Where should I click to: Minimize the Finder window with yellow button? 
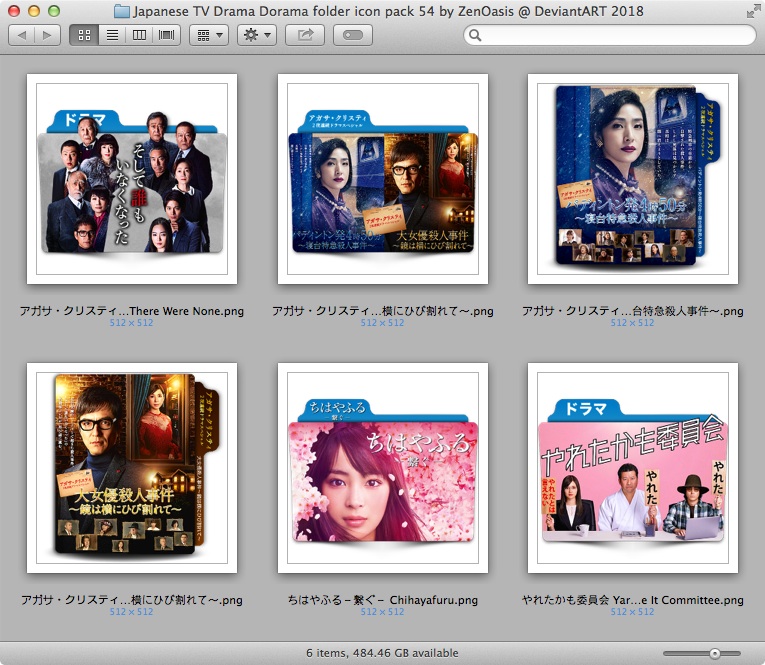point(34,11)
